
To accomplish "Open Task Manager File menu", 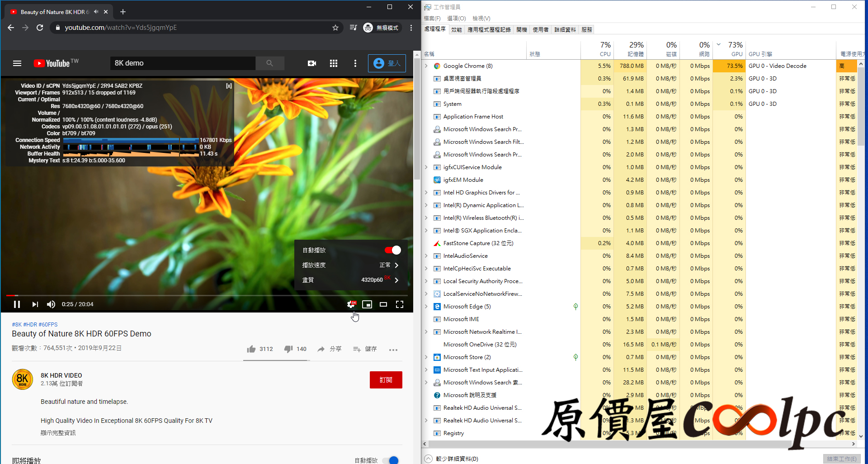I will (432, 19).
